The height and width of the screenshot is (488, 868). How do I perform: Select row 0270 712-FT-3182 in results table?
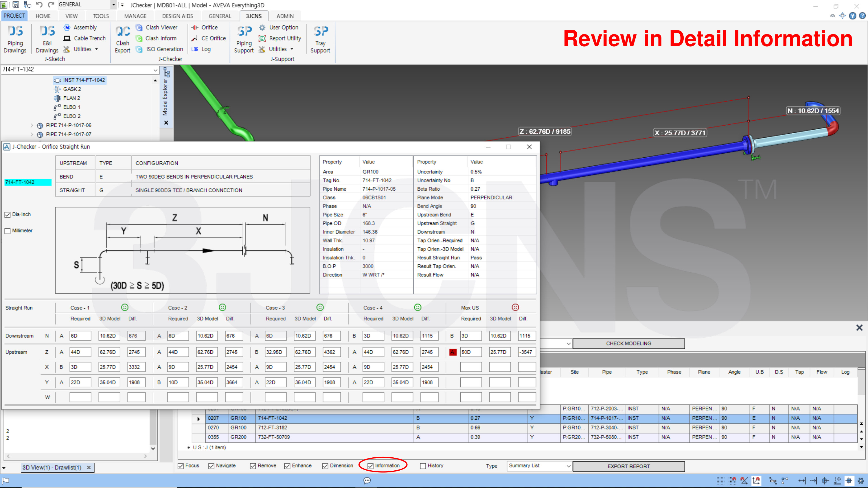coord(524,428)
